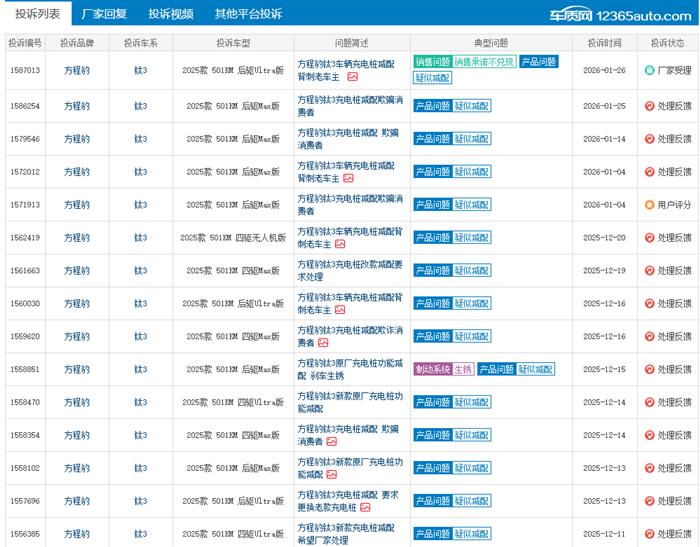Switch to the 厂家回复 tab
The width and height of the screenshot is (700, 547).
(104, 14)
